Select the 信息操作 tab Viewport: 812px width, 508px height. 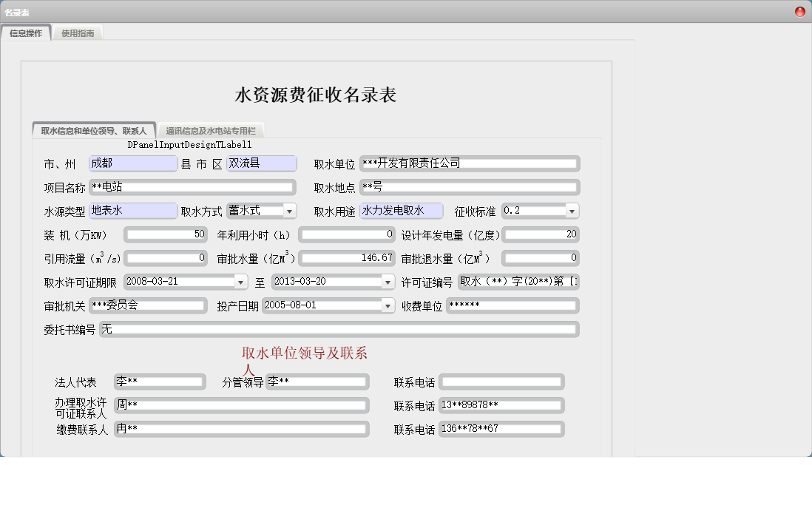27,33
